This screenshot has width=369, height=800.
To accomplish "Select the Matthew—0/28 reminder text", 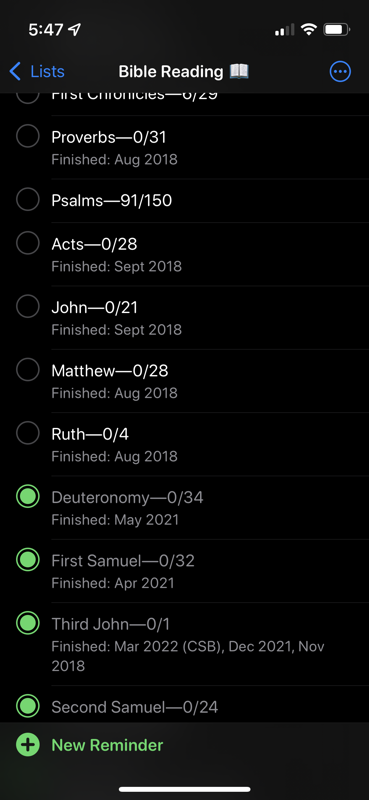I will [110, 371].
